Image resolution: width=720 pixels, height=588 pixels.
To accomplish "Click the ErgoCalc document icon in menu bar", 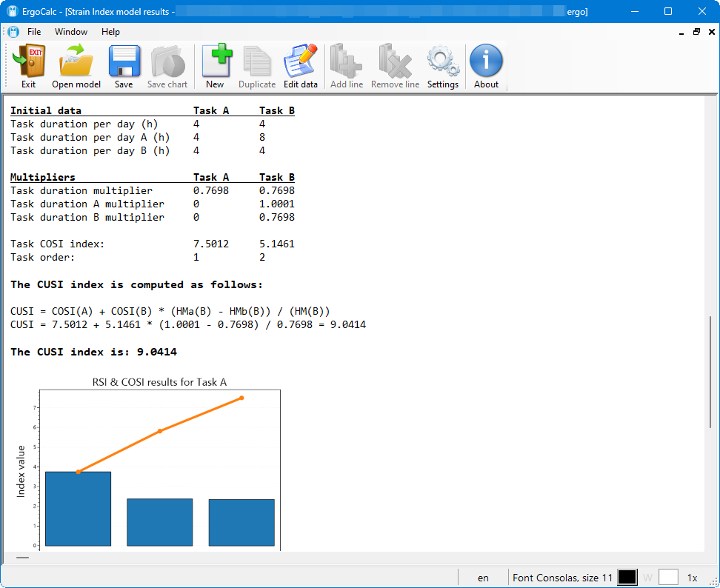I will [13, 32].
